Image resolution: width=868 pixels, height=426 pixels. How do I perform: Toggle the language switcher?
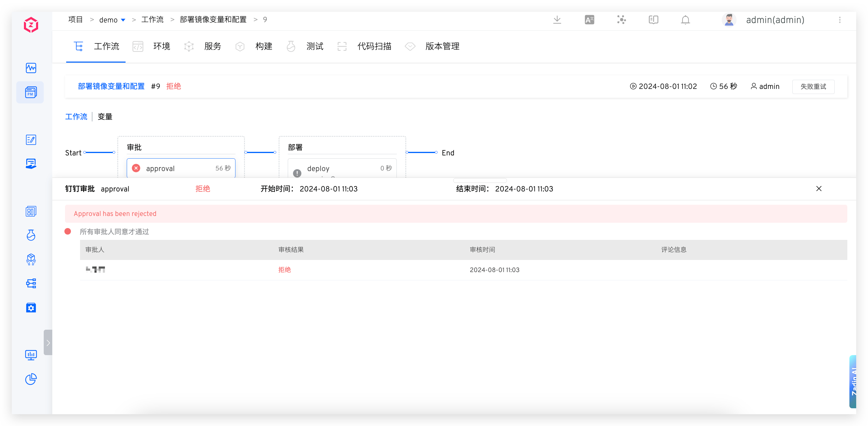point(589,20)
